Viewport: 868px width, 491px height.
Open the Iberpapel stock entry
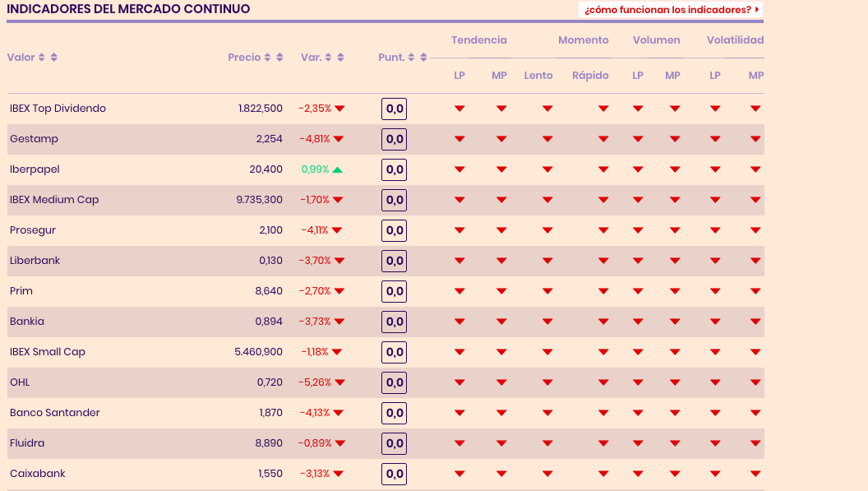35,169
